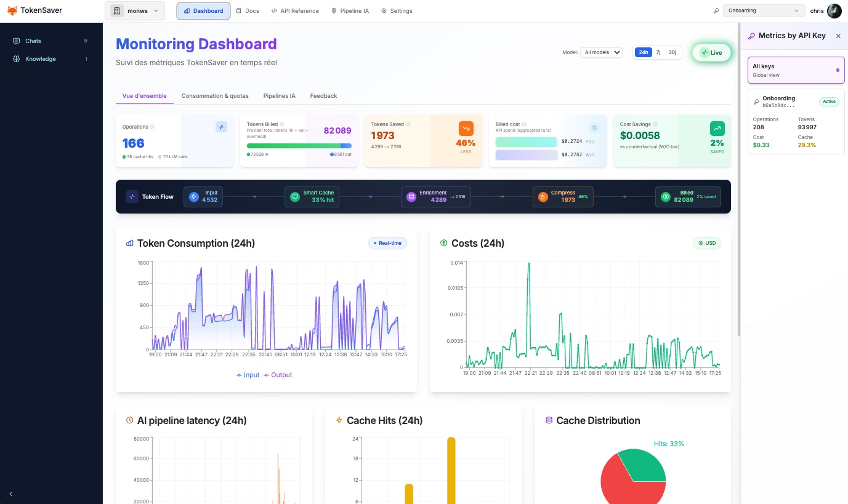Click the info icon next to Operations
Viewport: 848px width, 504px height.
pyautogui.click(x=152, y=127)
